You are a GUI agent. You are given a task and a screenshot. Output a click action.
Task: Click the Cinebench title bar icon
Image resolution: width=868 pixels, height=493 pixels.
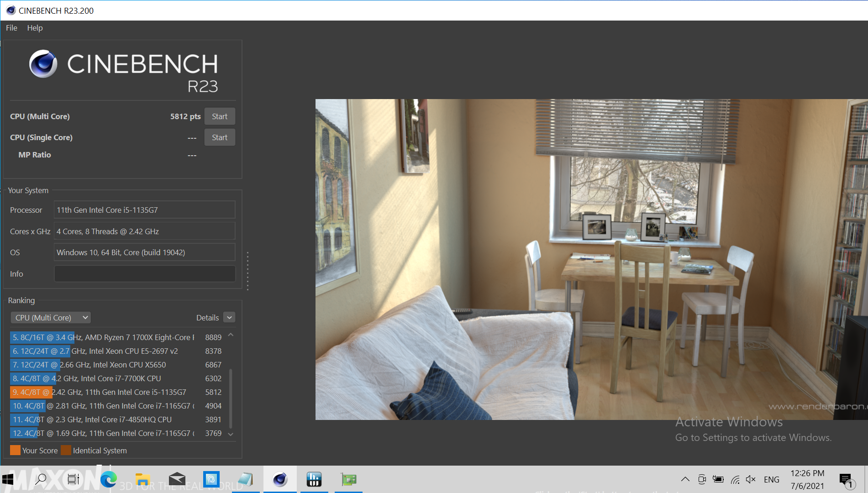[x=11, y=10]
